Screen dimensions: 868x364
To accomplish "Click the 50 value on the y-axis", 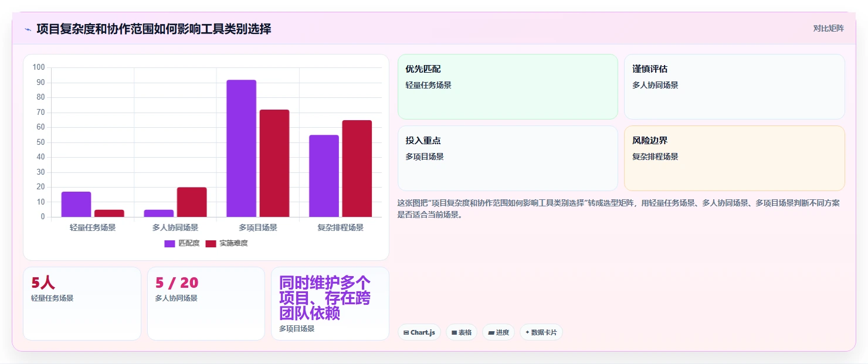I will (x=40, y=142).
